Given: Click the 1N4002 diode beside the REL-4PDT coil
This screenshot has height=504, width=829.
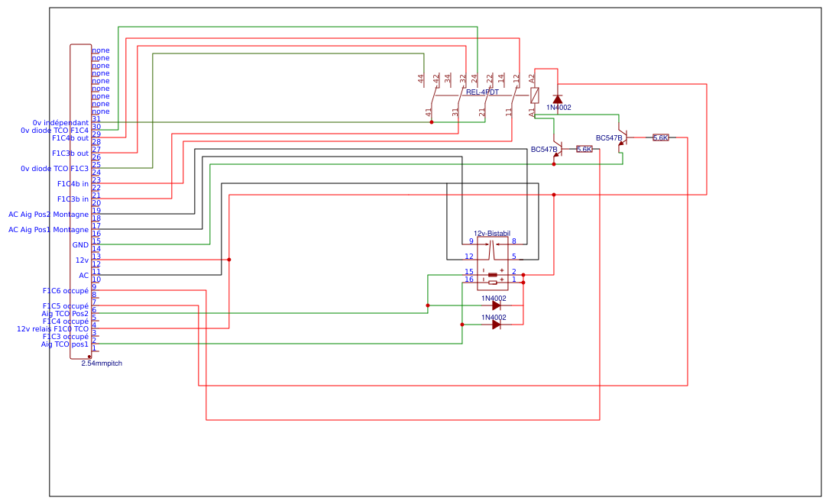Looking at the screenshot, I should [x=557, y=99].
